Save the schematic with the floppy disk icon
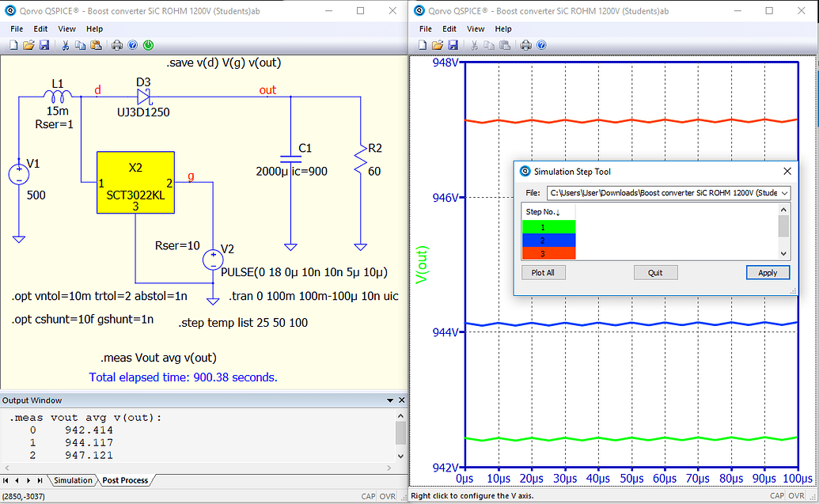819x504 pixels. (x=45, y=45)
